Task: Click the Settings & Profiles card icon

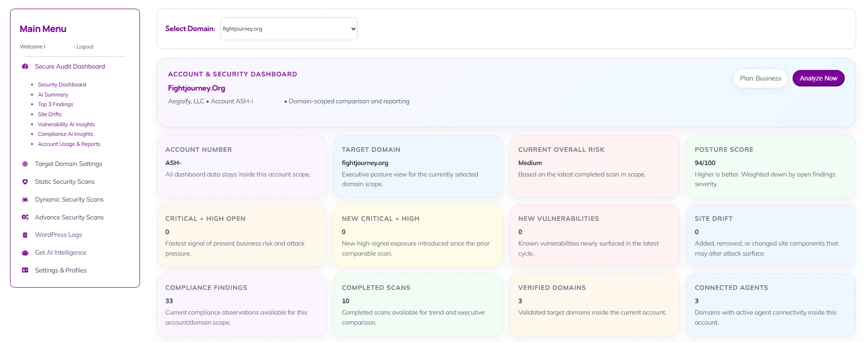Action: [25, 270]
